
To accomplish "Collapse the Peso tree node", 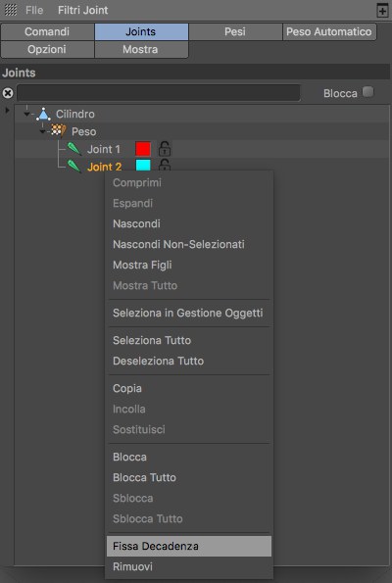I will point(42,131).
